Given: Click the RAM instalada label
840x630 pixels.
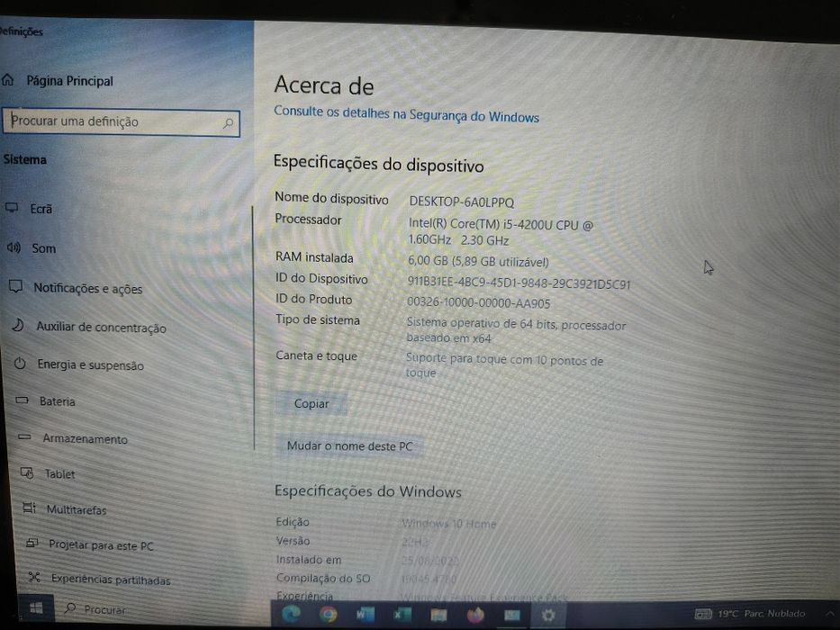Looking at the screenshot, I should (314, 257).
